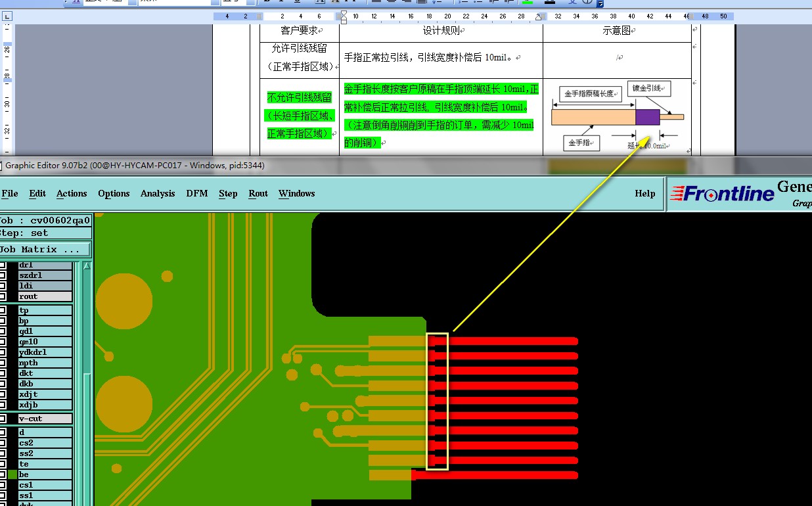Select the dr1 layer row

[x=45, y=265]
